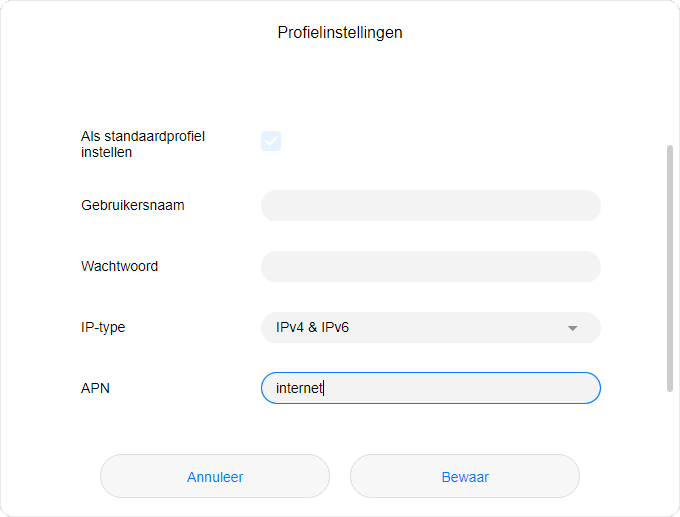
Task: Click the Wachtwoord label text
Action: point(120,267)
